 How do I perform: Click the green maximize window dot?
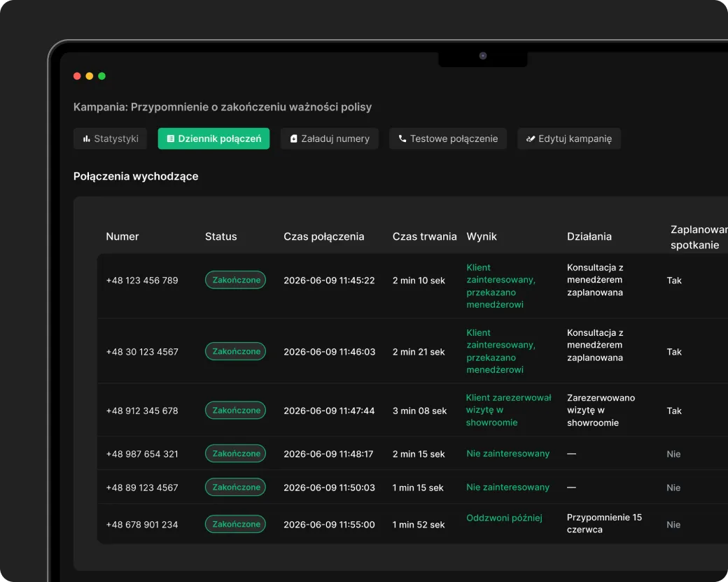tap(101, 76)
